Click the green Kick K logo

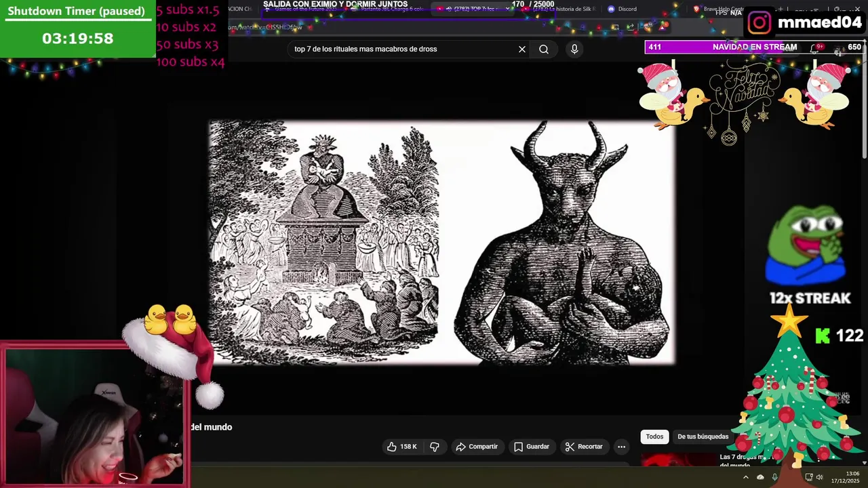click(823, 335)
